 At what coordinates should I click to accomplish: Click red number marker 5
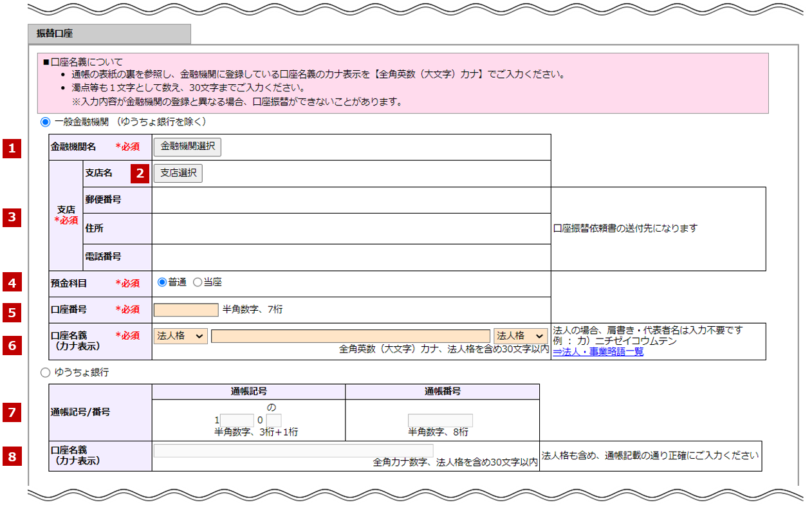[12, 313]
